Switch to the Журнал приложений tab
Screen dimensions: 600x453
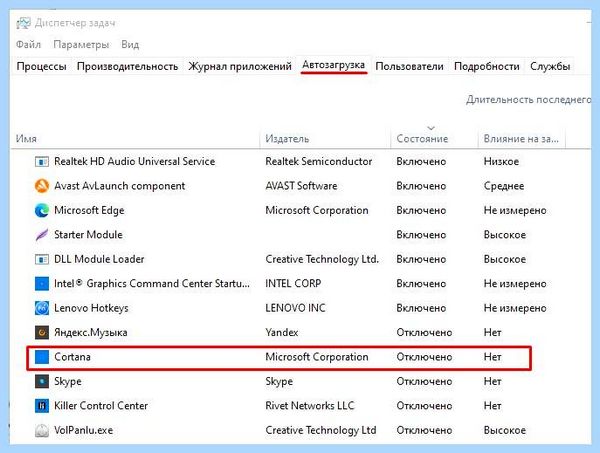coord(240,66)
